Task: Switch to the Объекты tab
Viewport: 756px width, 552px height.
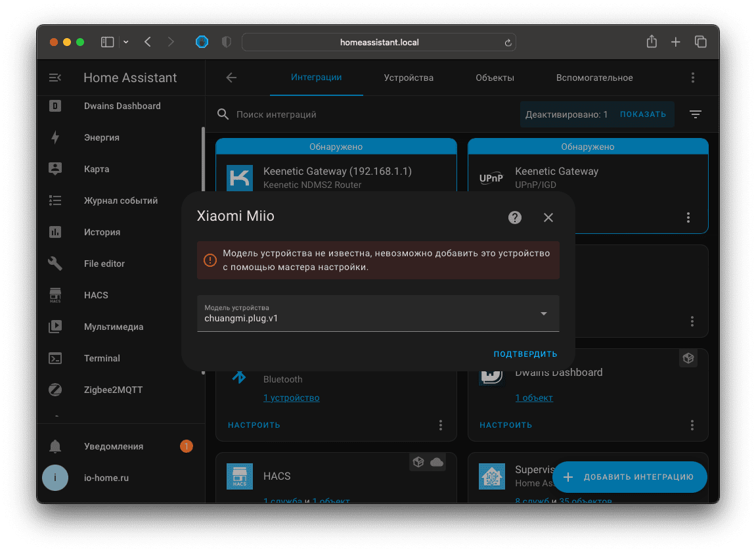Action: pyautogui.click(x=495, y=78)
